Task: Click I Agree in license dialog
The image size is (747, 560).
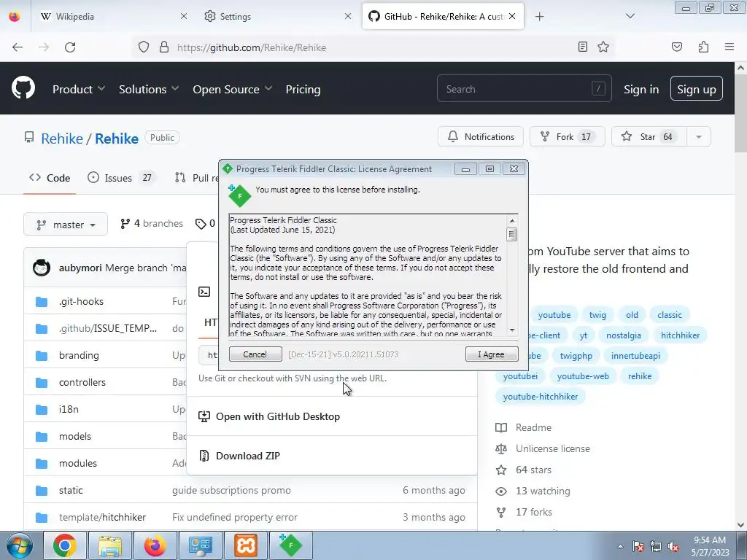Action: [492, 354]
